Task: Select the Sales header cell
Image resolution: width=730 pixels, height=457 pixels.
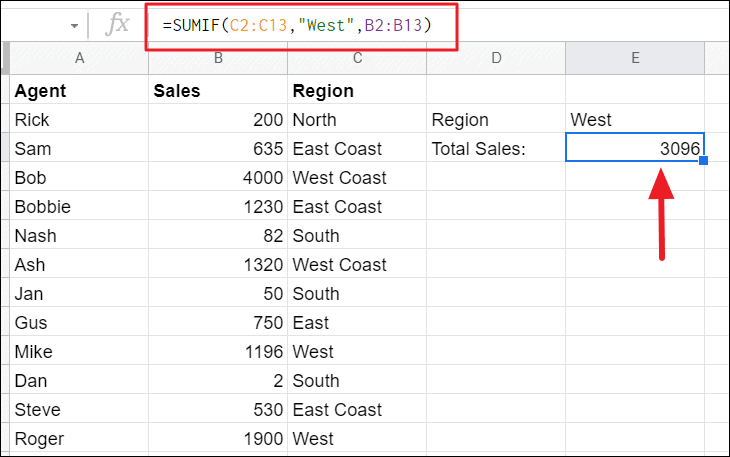Action: (217, 91)
